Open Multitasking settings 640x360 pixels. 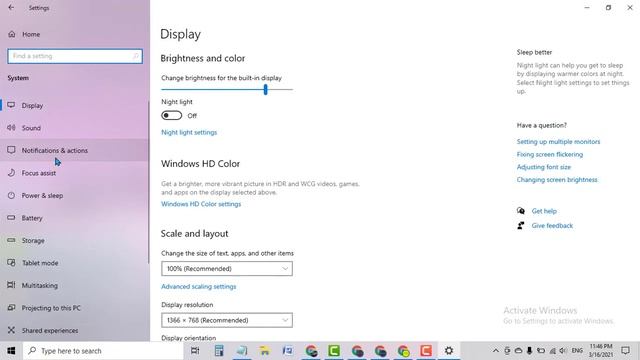pyautogui.click(x=74, y=285)
